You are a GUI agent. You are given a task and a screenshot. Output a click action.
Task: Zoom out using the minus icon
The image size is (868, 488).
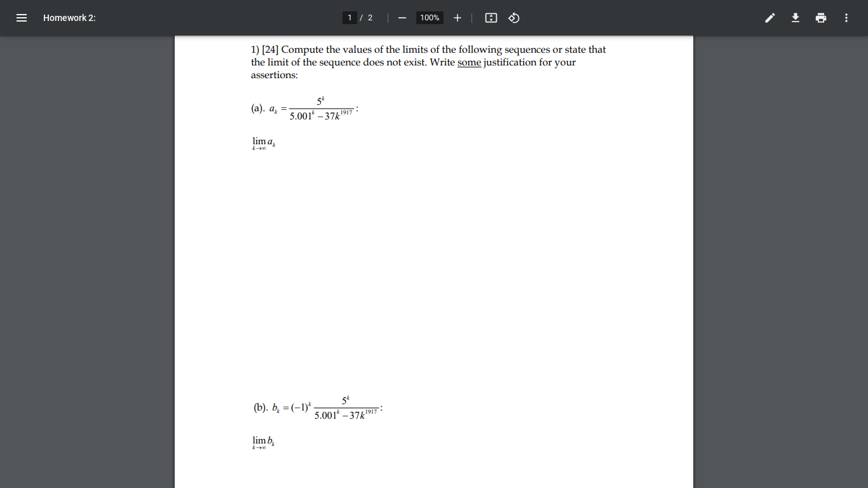click(x=402, y=18)
